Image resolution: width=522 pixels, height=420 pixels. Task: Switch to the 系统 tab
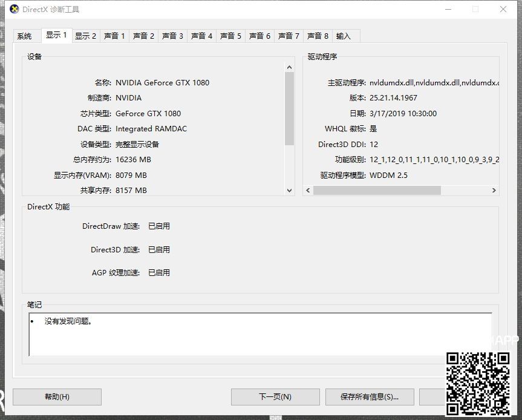point(24,36)
